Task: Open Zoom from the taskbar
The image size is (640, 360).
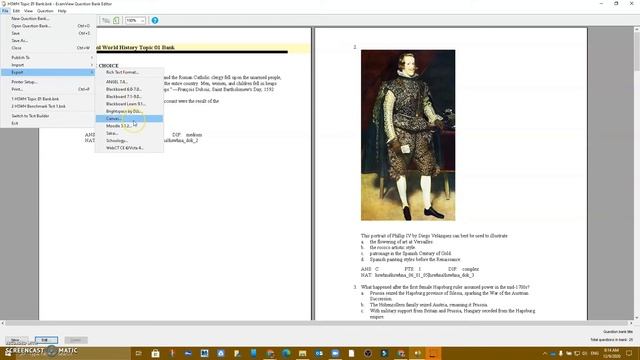Action: coord(335,353)
